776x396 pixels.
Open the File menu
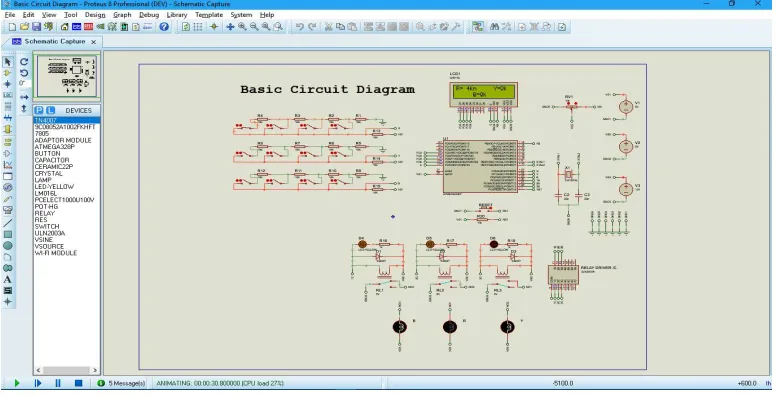pos(10,15)
